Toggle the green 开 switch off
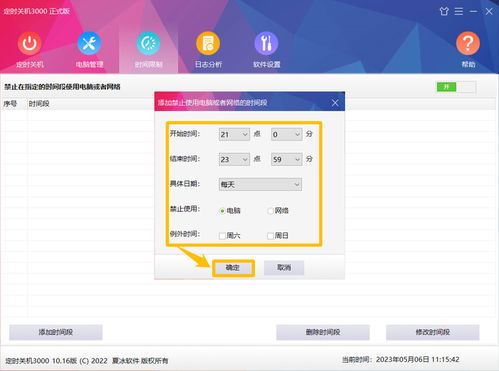 click(456, 87)
